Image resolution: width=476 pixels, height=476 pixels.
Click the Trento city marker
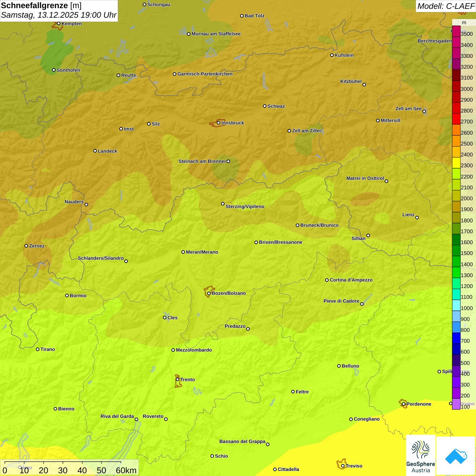(177, 379)
